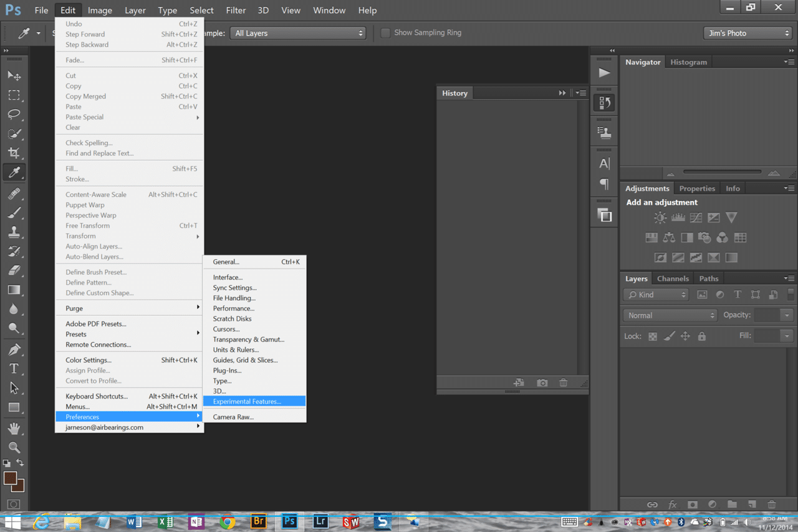
Task: Select the Lasso tool
Action: (14, 115)
